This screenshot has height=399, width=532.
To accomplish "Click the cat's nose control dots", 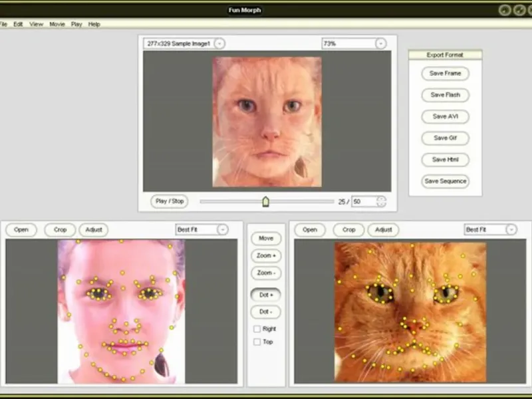I will pos(414,325).
